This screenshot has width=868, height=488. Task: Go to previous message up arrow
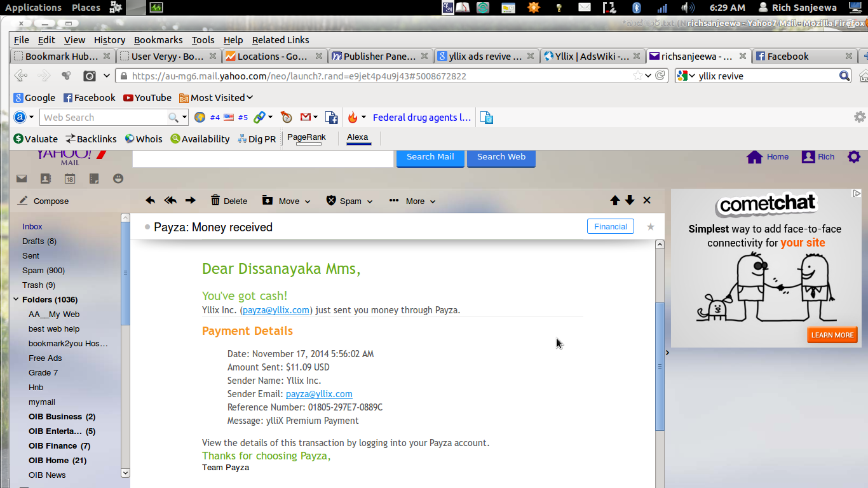(614, 201)
